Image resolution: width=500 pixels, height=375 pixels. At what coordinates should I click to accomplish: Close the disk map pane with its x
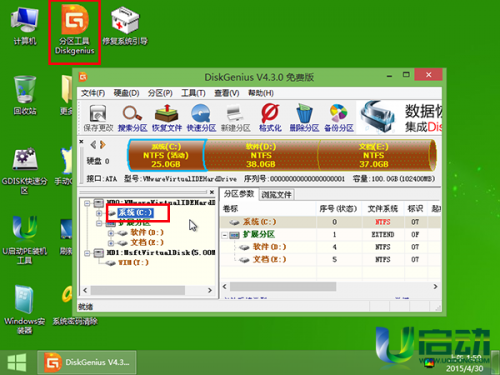click(x=81, y=142)
